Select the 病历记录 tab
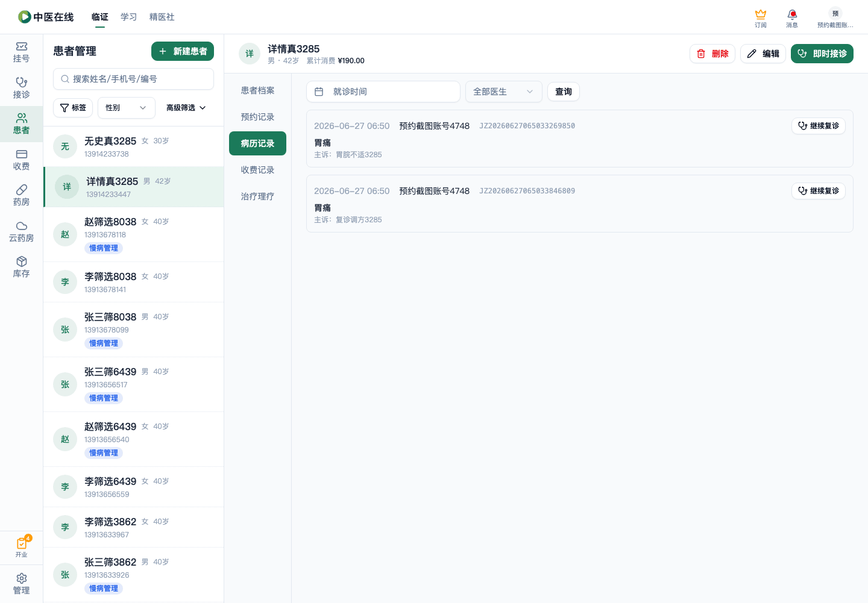This screenshot has height=603, width=868. point(257,143)
